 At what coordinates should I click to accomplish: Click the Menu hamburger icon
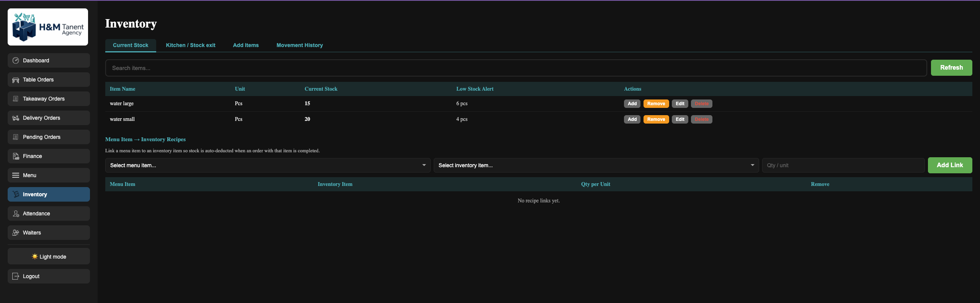coord(16,175)
